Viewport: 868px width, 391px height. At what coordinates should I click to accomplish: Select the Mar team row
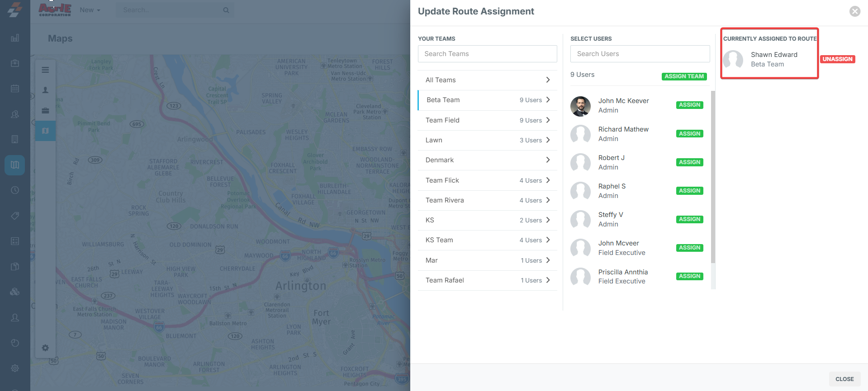488,260
